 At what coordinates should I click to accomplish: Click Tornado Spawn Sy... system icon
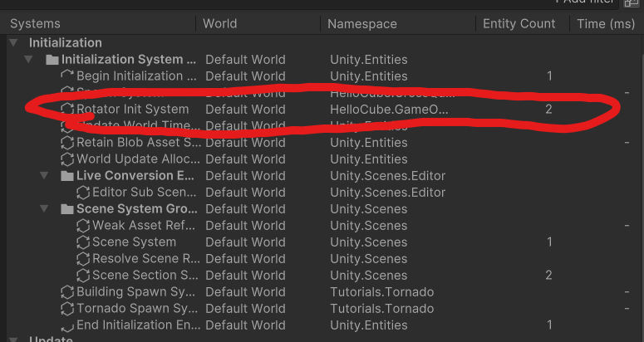(67, 308)
